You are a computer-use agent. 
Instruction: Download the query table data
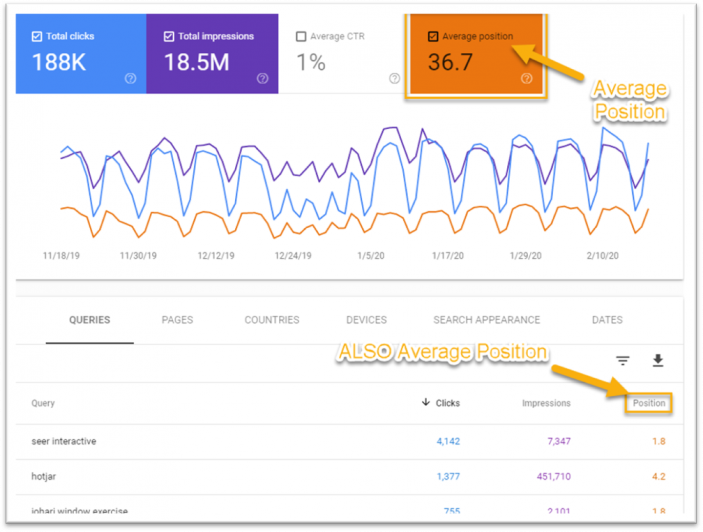pos(658,360)
